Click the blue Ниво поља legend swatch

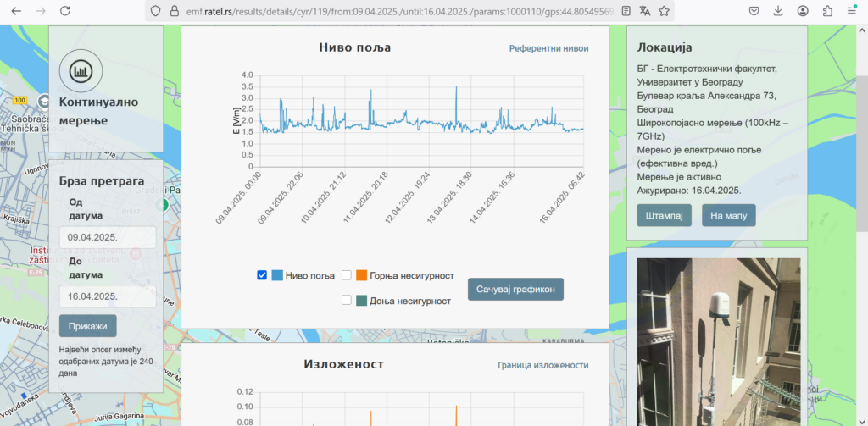(276, 275)
